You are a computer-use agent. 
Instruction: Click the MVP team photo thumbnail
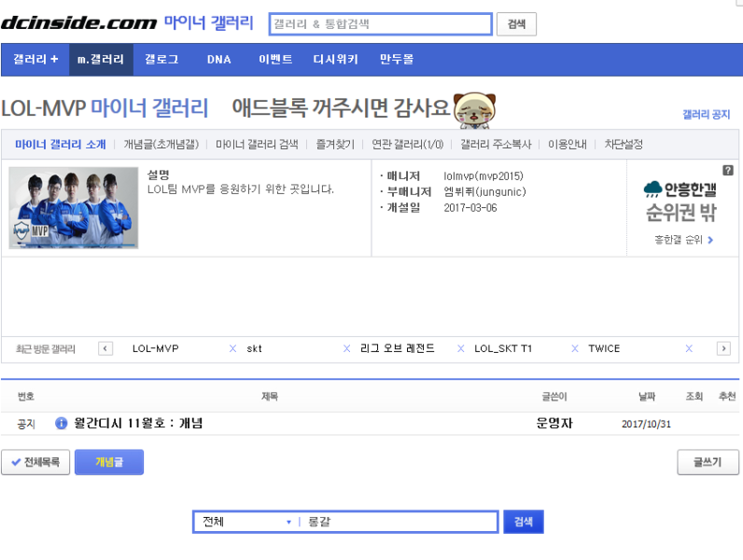[x=74, y=207]
